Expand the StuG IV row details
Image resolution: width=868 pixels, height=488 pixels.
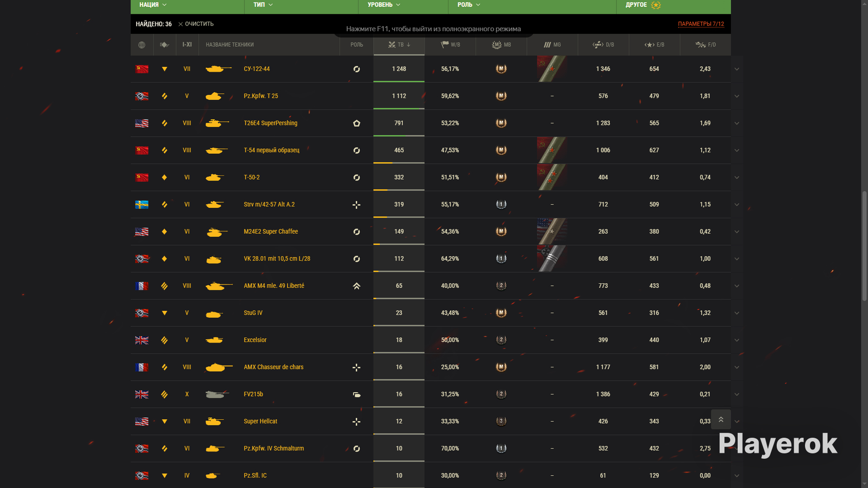[x=737, y=313]
